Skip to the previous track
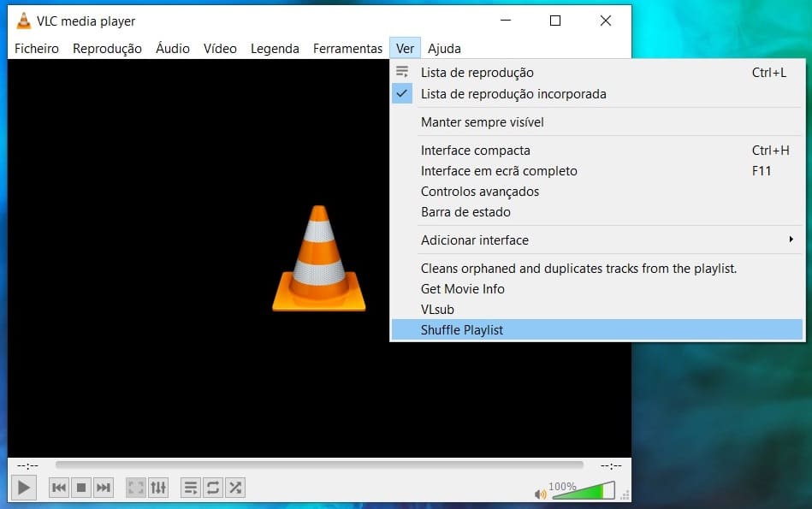Screen dimensions: 812x509 coord(59,488)
